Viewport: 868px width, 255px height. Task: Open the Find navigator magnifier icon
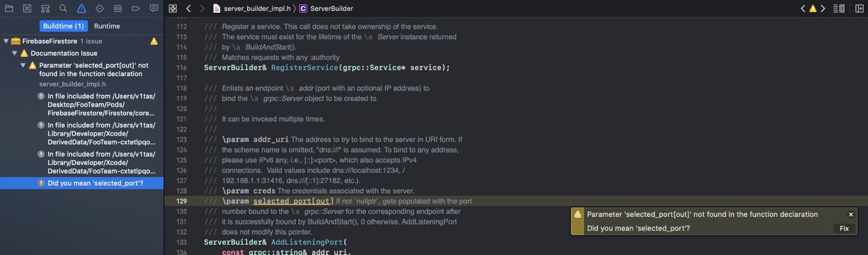[63, 9]
